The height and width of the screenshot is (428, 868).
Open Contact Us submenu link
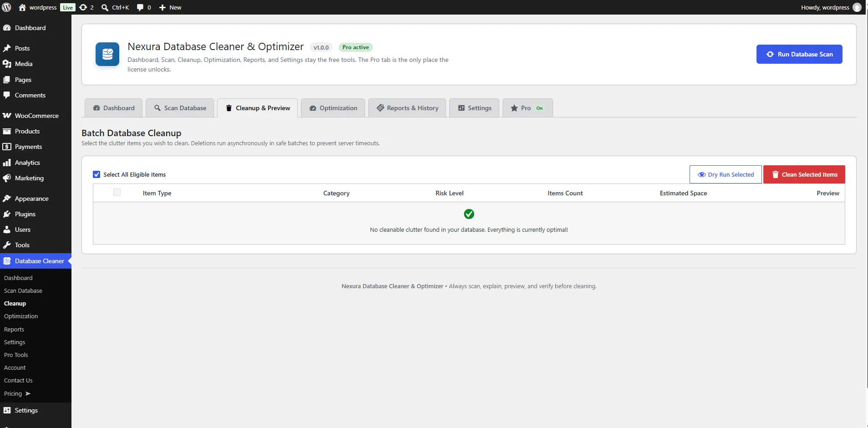[x=18, y=380]
